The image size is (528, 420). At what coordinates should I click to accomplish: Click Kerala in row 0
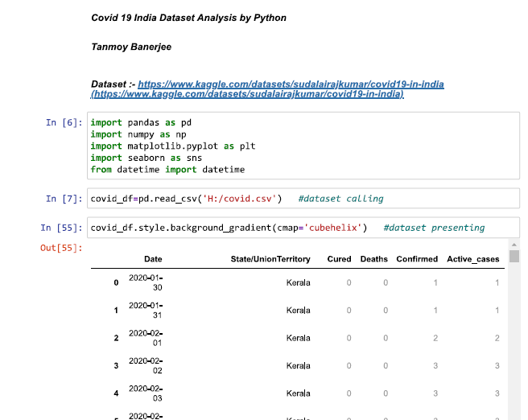(298, 282)
